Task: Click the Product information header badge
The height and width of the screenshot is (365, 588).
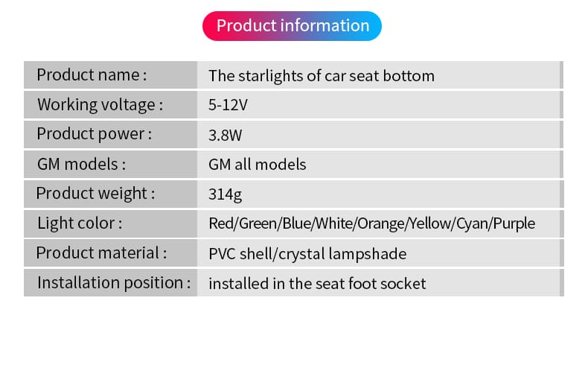Action: coord(292,25)
